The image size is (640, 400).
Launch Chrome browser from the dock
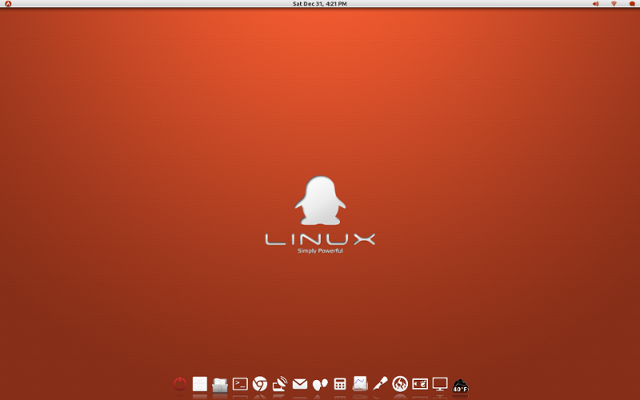pos(260,384)
